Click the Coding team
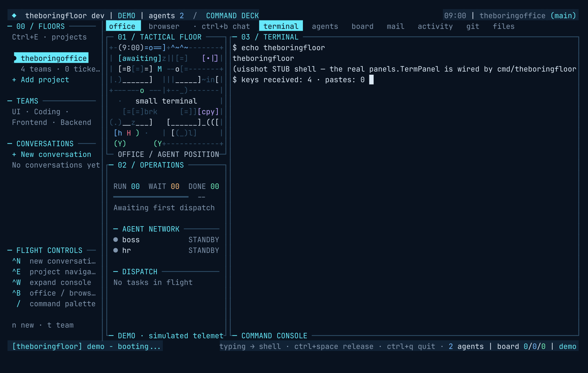The image size is (588, 373). tap(47, 112)
